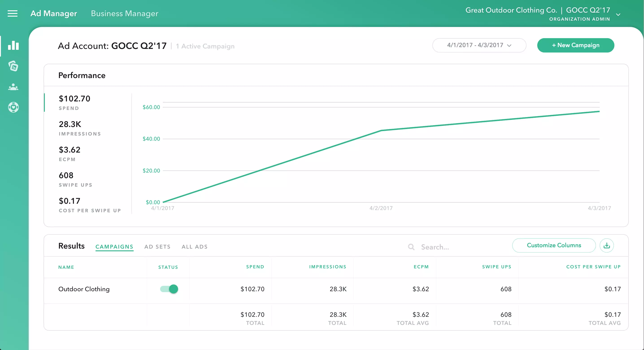Click the New Campaign button
The image size is (644, 350).
tap(576, 45)
